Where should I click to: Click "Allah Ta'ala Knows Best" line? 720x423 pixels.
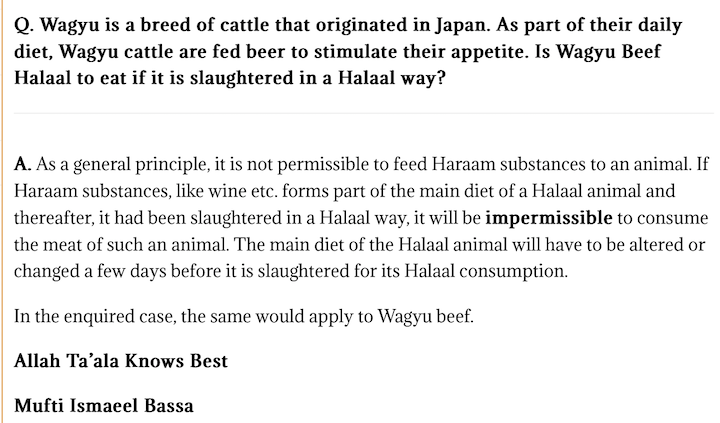click(121, 361)
